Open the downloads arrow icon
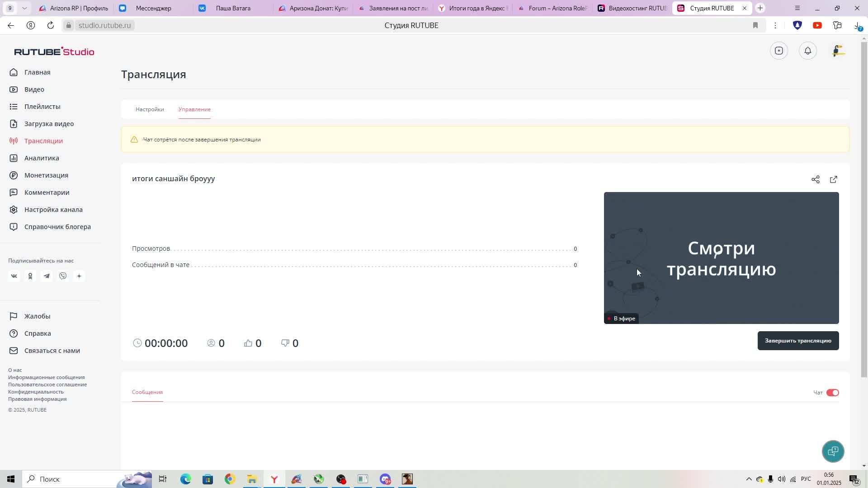868x488 pixels. tap(858, 26)
